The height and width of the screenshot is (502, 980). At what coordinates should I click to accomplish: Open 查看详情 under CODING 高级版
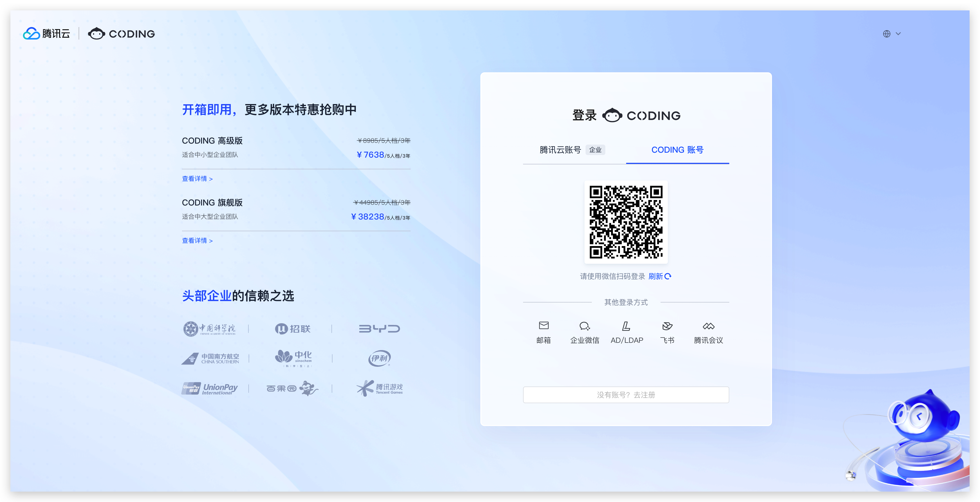(197, 179)
